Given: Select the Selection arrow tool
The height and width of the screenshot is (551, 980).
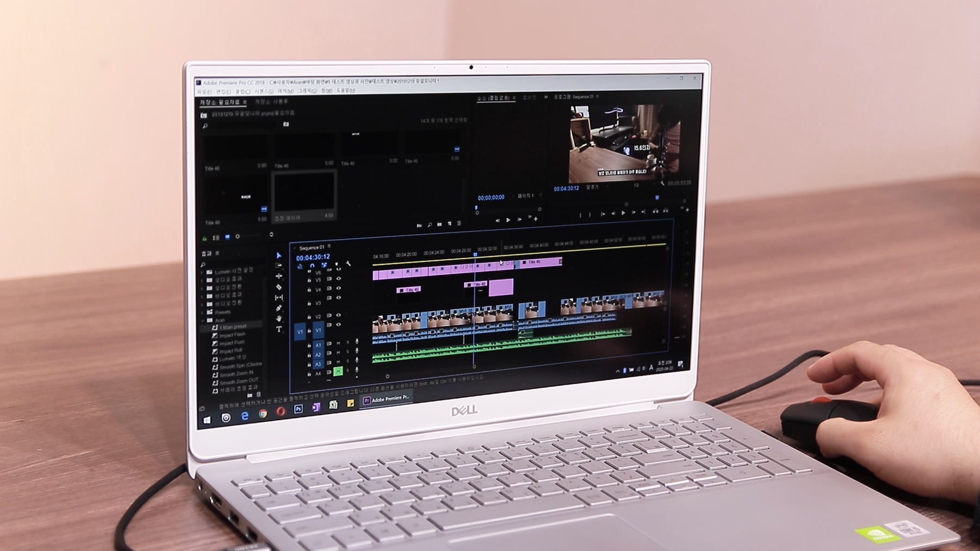Looking at the screenshot, I should point(279,255).
